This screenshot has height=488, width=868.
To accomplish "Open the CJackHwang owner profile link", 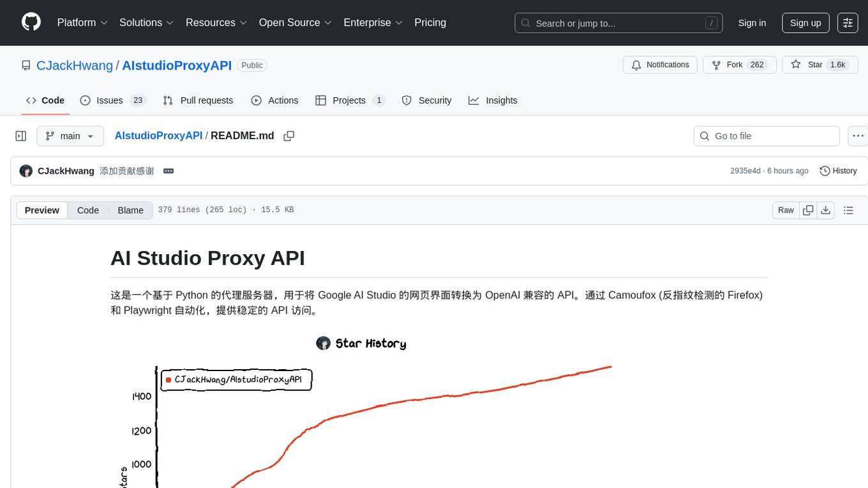I will tap(75, 65).
